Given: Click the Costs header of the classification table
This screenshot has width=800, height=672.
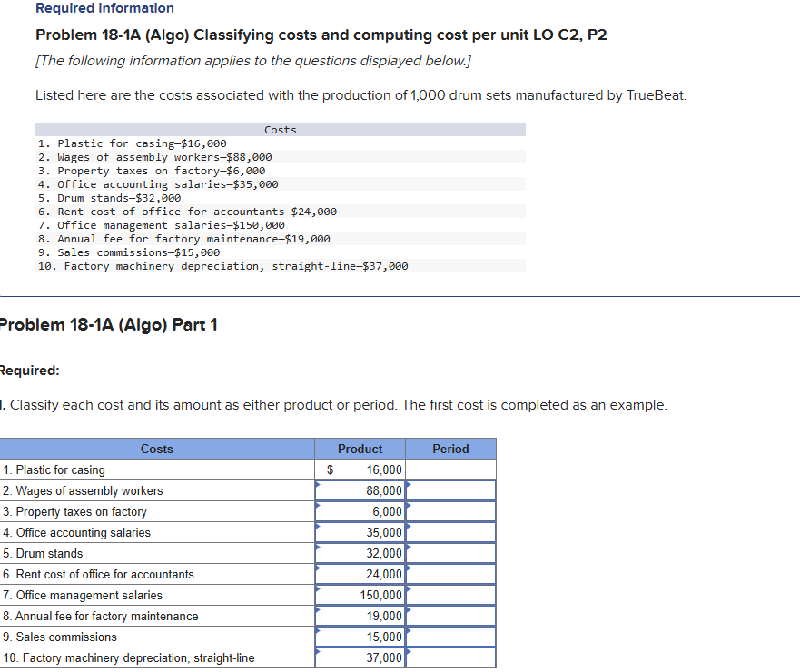Looking at the screenshot, I should pos(156,448).
